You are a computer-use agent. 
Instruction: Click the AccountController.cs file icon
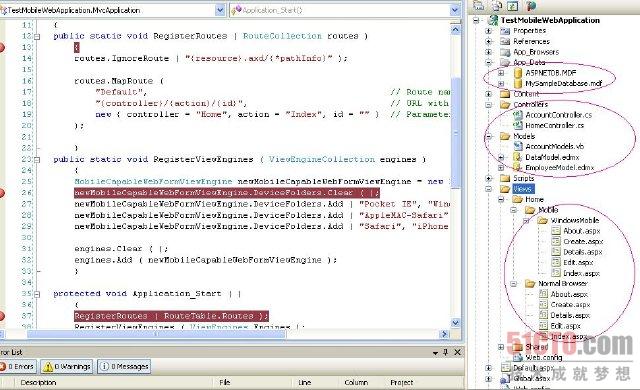[x=518, y=115]
